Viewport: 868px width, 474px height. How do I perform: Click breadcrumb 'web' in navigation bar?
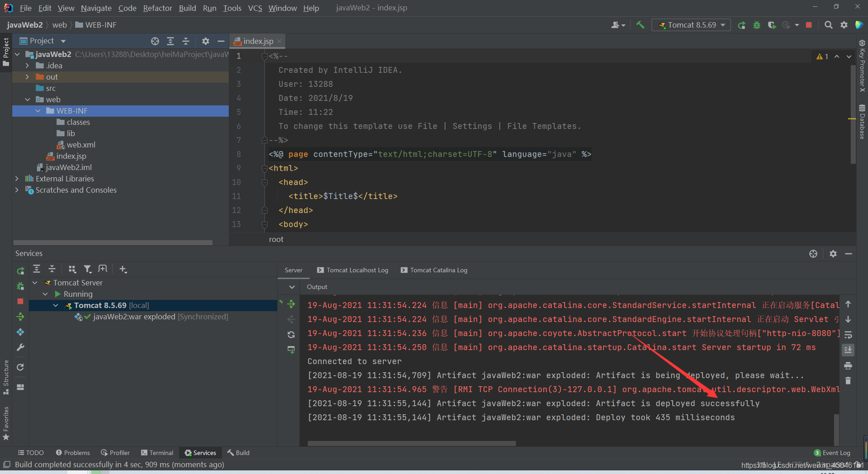click(x=59, y=25)
